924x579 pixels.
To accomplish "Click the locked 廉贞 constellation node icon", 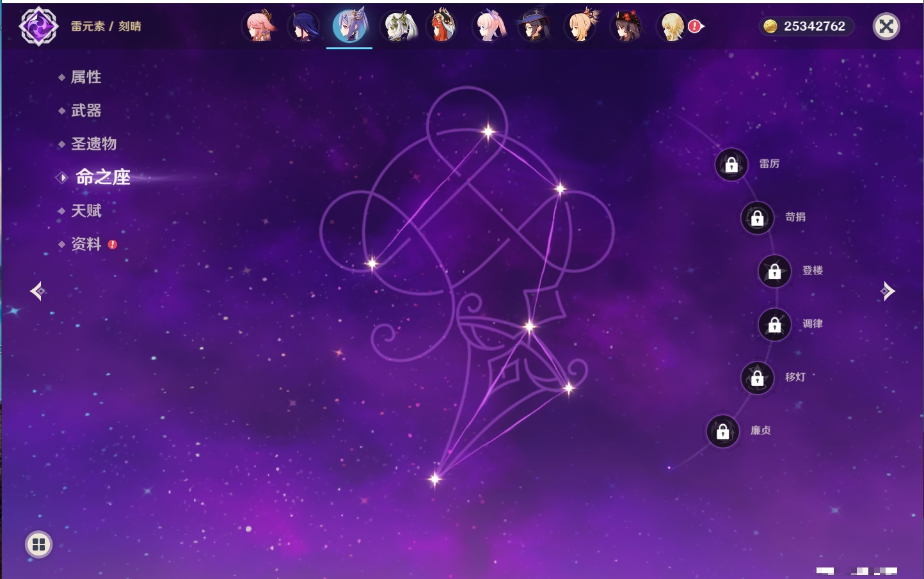I will click(x=723, y=431).
